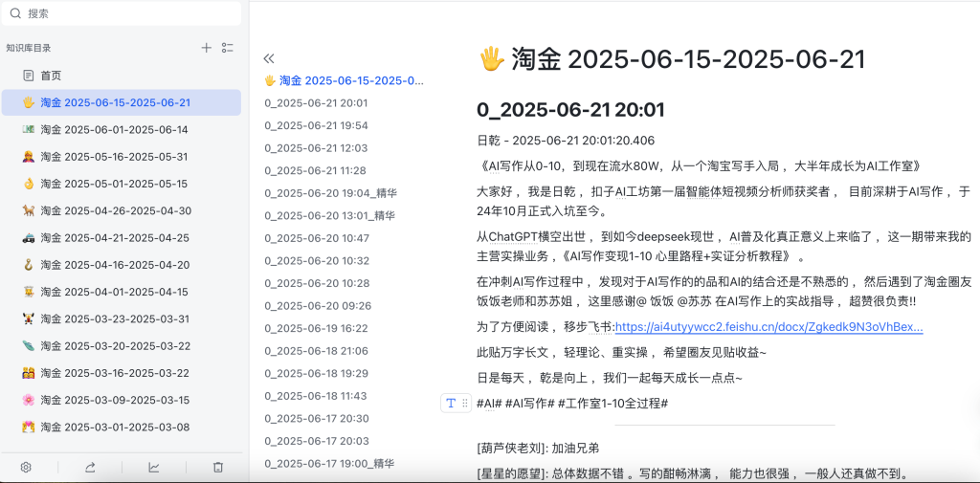The image size is (980, 483).
Task: Jump to outline 0_2025-06-21 19:54
Action: (x=316, y=125)
